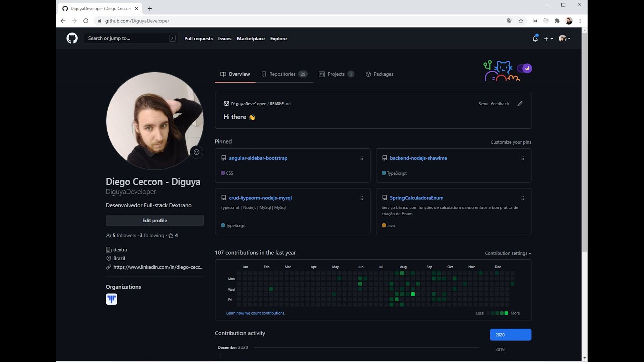
Task: Open a new browser tab
Action: (150, 8)
